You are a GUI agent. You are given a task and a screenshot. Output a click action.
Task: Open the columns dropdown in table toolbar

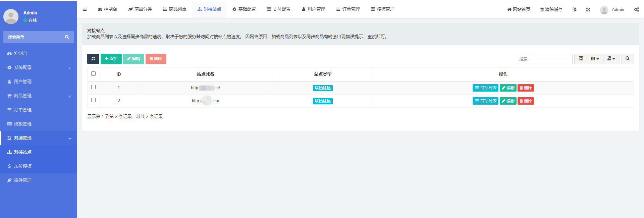594,59
